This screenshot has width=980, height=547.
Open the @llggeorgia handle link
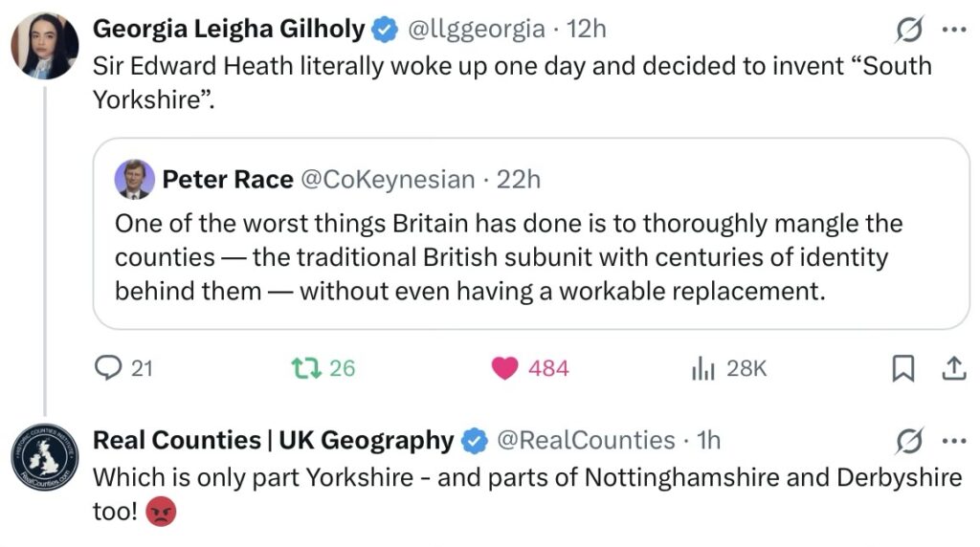(477, 30)
